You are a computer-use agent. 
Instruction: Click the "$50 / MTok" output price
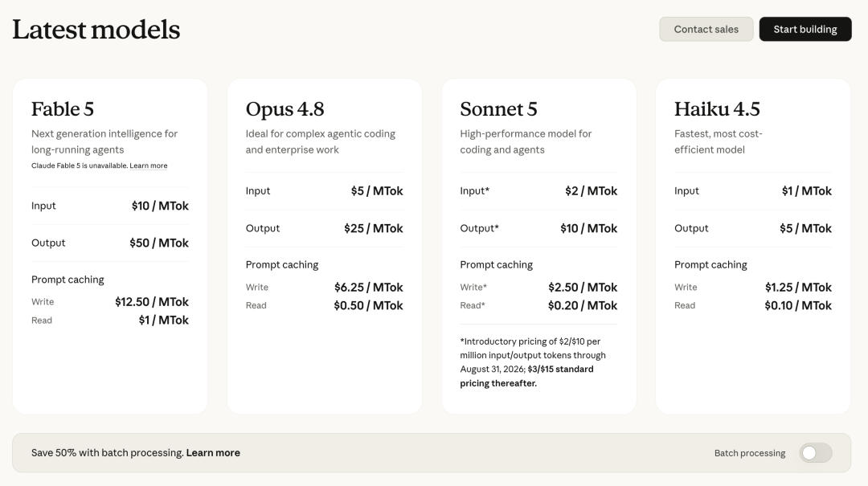point(159,243)
